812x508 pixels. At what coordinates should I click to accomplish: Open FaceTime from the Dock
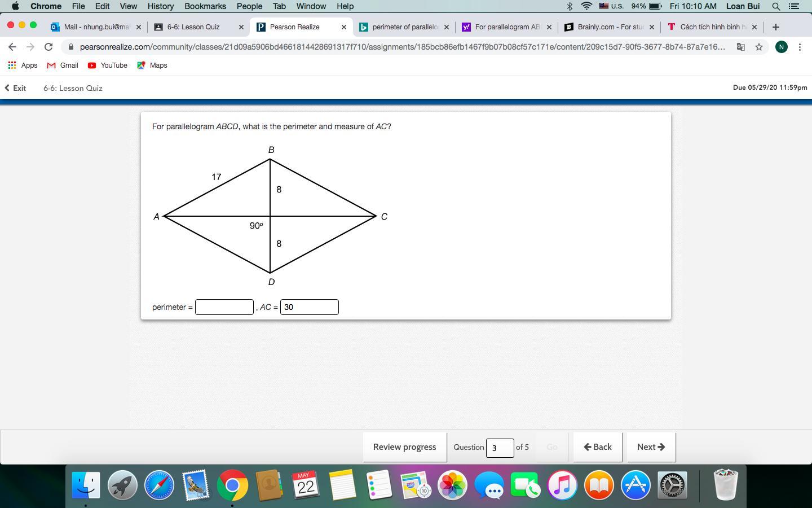(x=526, y=485)
